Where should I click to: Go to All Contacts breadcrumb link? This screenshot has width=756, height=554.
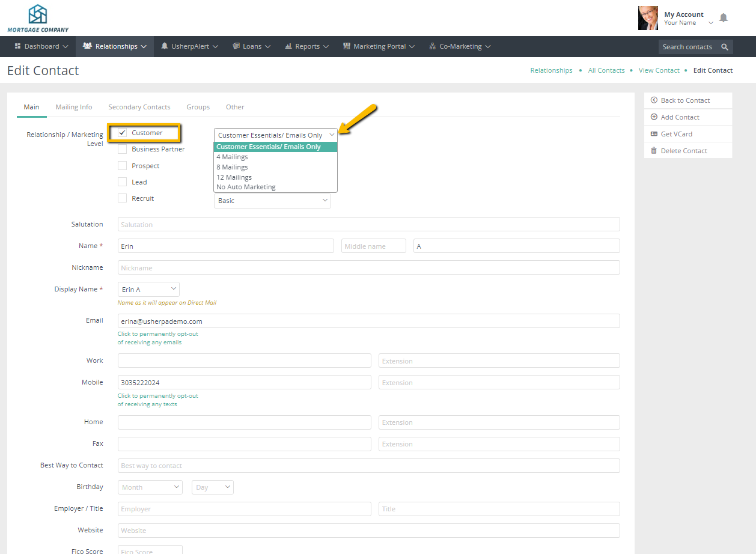pos(606,70)
